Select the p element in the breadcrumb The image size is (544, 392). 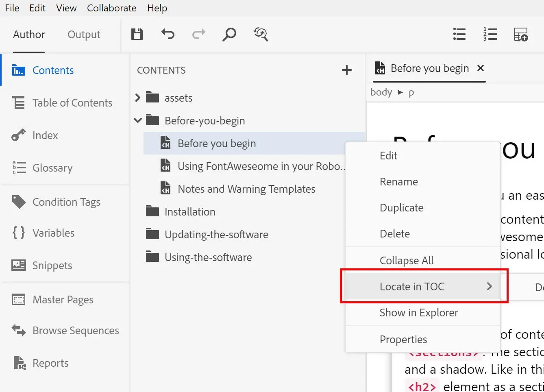411,92
